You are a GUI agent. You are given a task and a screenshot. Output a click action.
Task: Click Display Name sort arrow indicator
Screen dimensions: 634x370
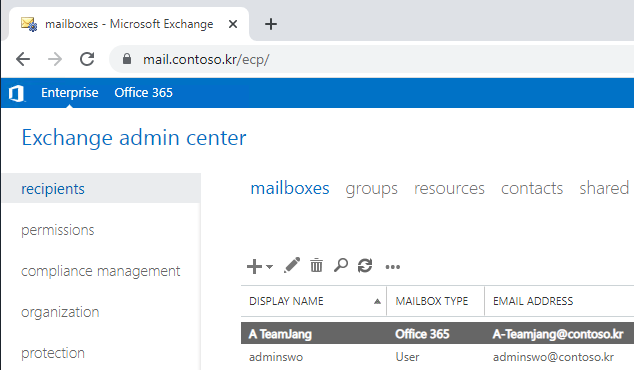pyautogui.click(x=377, y=301)
